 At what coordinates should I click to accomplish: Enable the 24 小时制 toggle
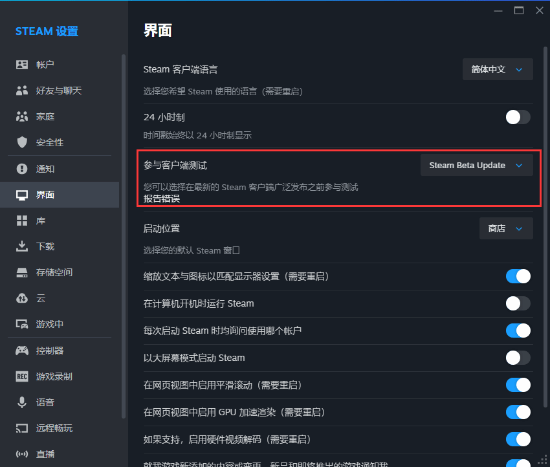(518, 117)
